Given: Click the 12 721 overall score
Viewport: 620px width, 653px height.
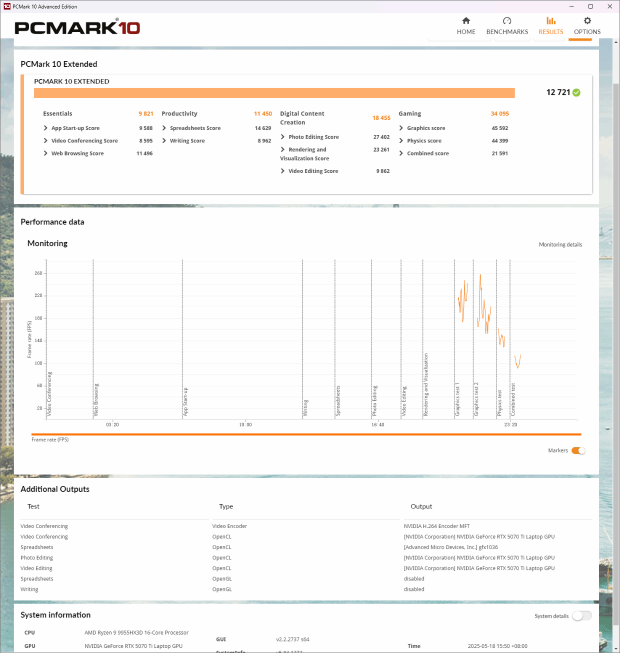Looking at the screenshot, I should pos(558,92).
